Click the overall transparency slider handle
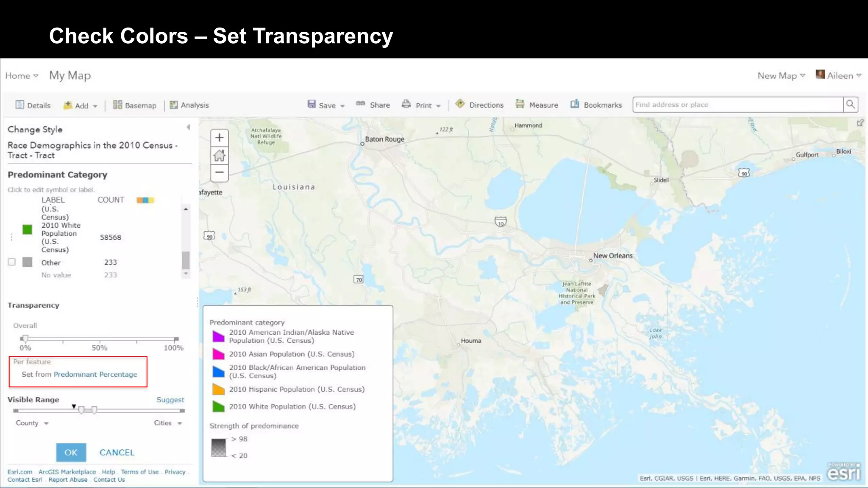Image resolution: width=868 pixels, height=488 pixels. [25, 338]
